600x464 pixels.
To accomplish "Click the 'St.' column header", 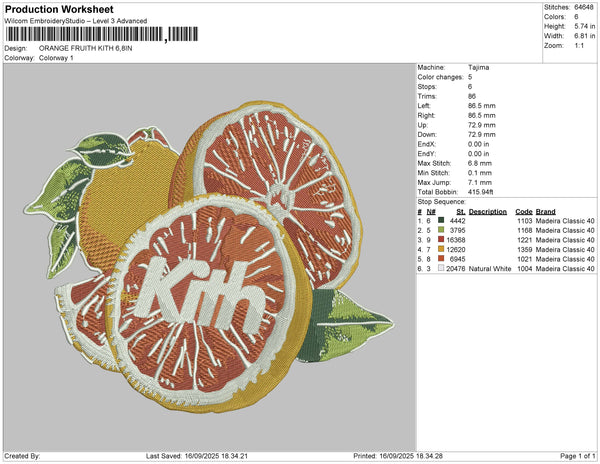I will (461, 212).
